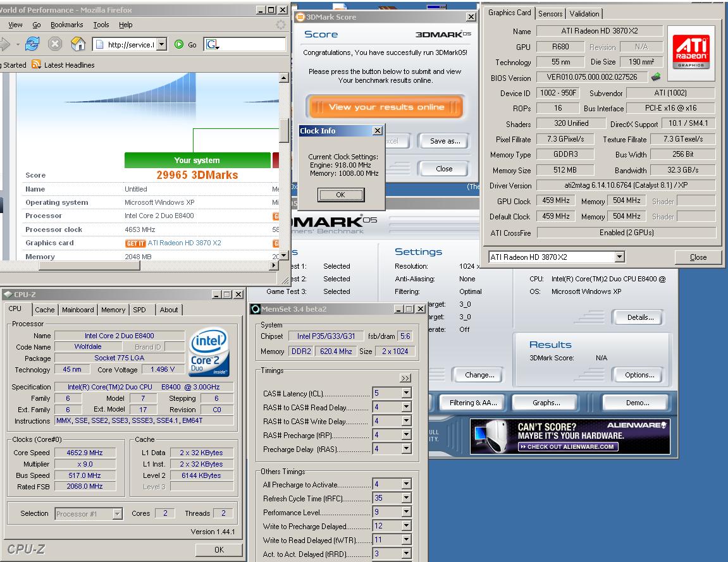Open the Firefox Help menu
The height and width of the screenshot is (562, 728).
(x=125, y=25)
